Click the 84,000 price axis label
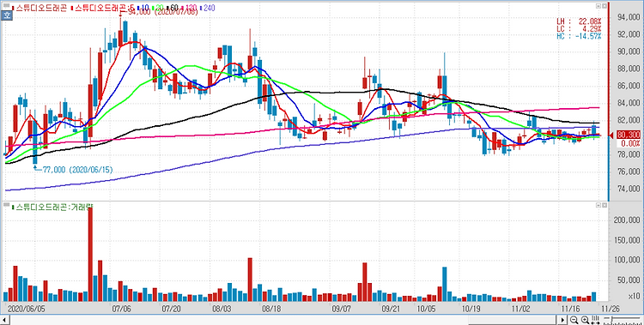The image size is (644, 325). point(628,104)
